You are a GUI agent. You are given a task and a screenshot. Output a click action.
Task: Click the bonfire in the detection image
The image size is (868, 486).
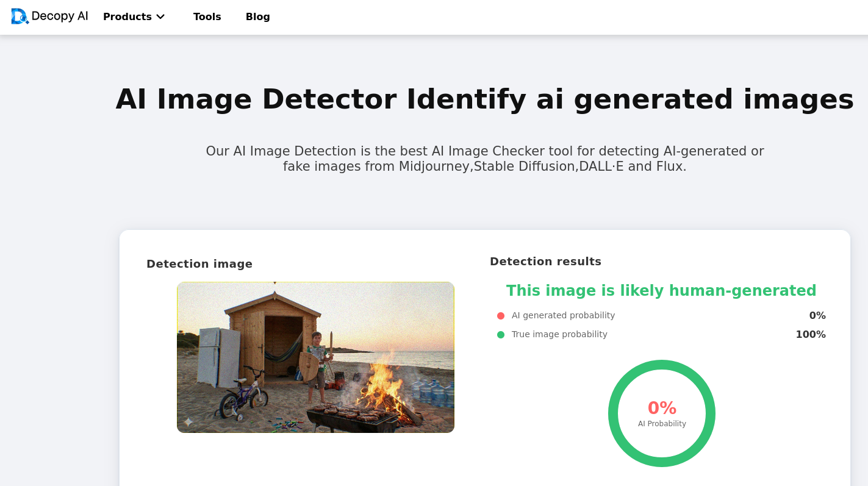coord(381,384)
